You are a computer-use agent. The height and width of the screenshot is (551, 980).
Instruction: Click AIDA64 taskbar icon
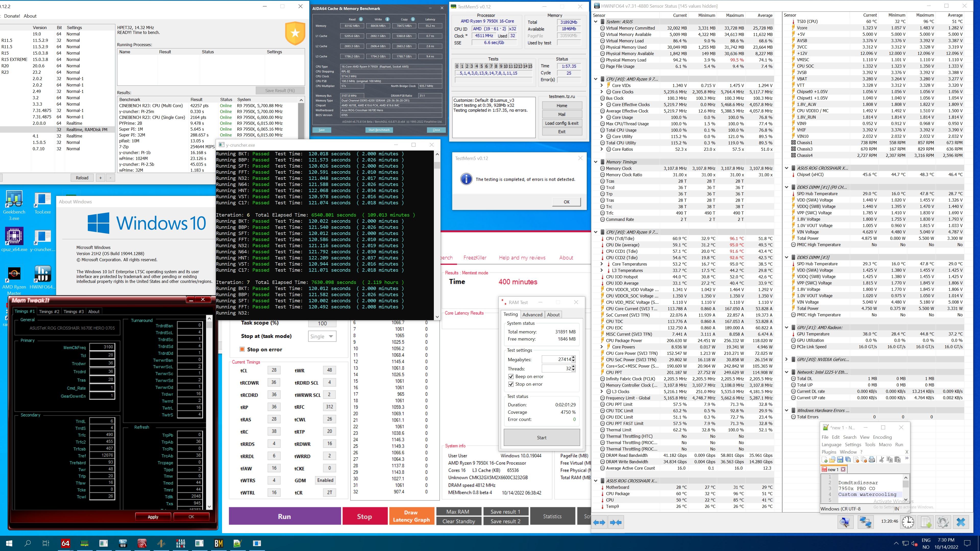(x=65, y=543)
